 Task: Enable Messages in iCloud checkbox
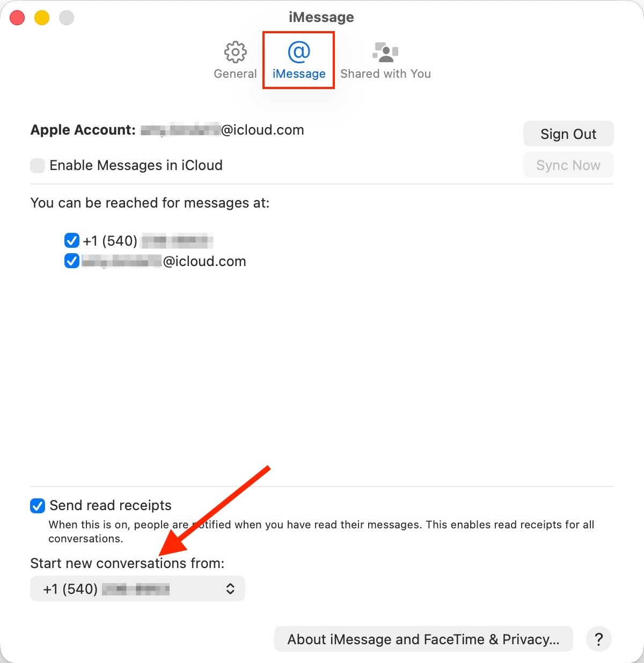click(x=38, y=166)
